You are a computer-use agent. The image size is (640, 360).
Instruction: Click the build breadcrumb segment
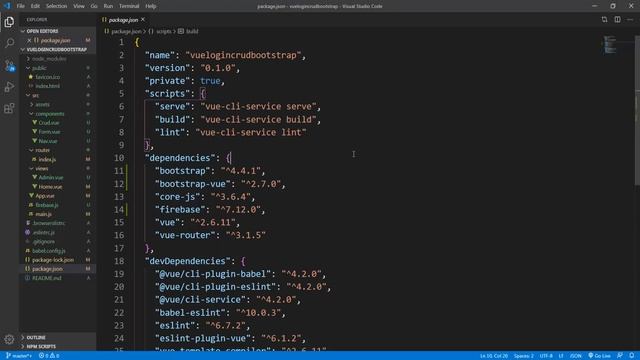pos(188,31)
